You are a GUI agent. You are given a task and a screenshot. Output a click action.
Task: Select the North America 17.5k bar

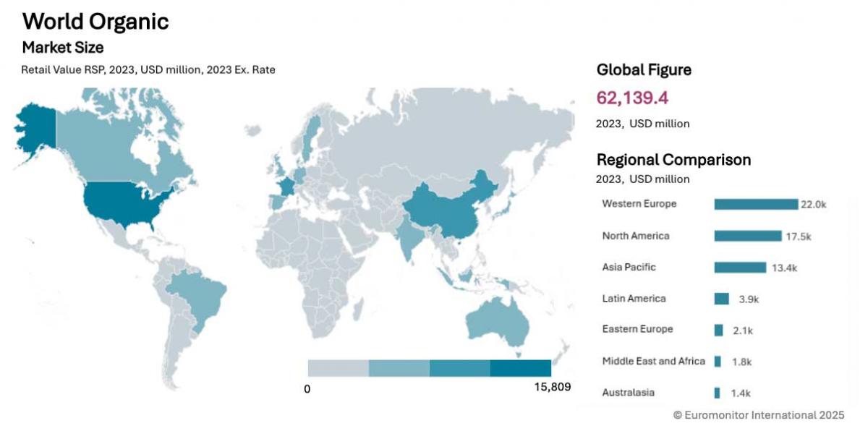click(747, 236)
